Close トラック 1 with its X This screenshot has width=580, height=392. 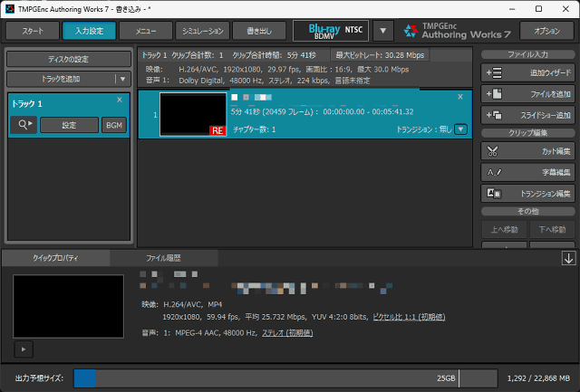click(120, 100)
